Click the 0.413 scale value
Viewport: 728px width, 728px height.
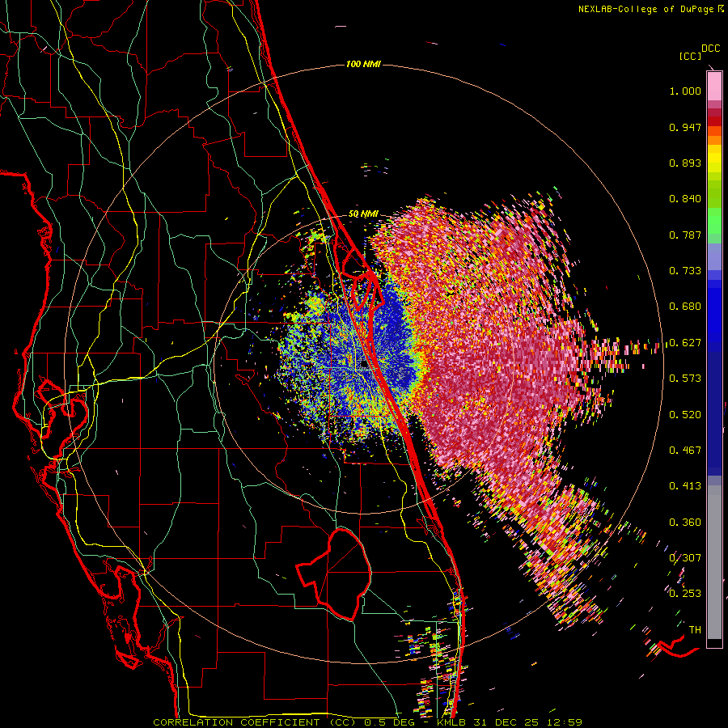coord(685,486)
